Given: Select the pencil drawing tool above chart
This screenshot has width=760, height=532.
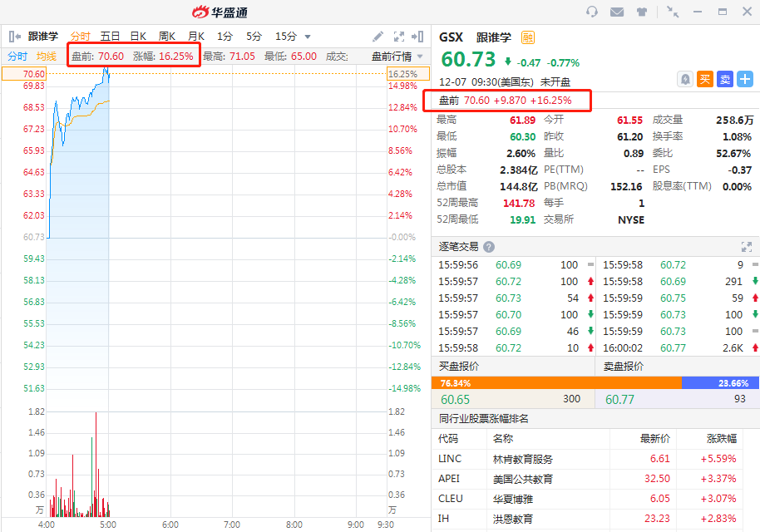Looking at the screenshot, I should click(x=378, y=37).
